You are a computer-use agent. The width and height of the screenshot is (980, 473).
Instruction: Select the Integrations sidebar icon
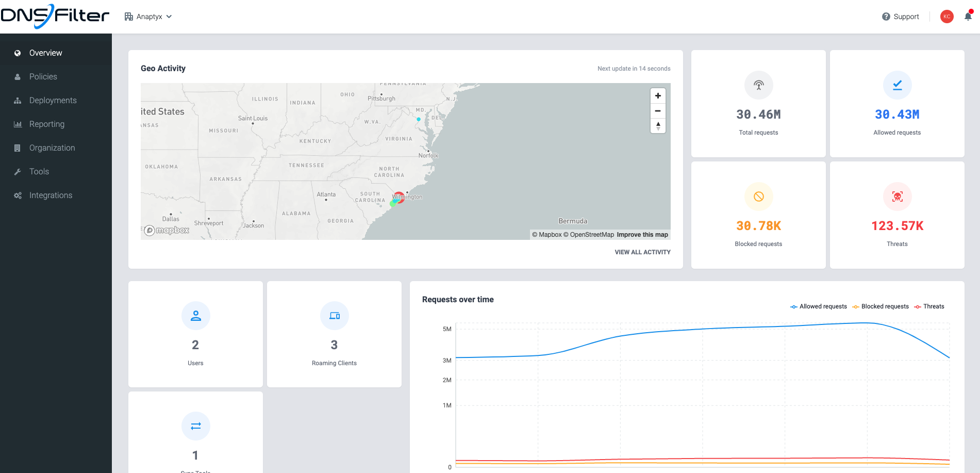17,195
